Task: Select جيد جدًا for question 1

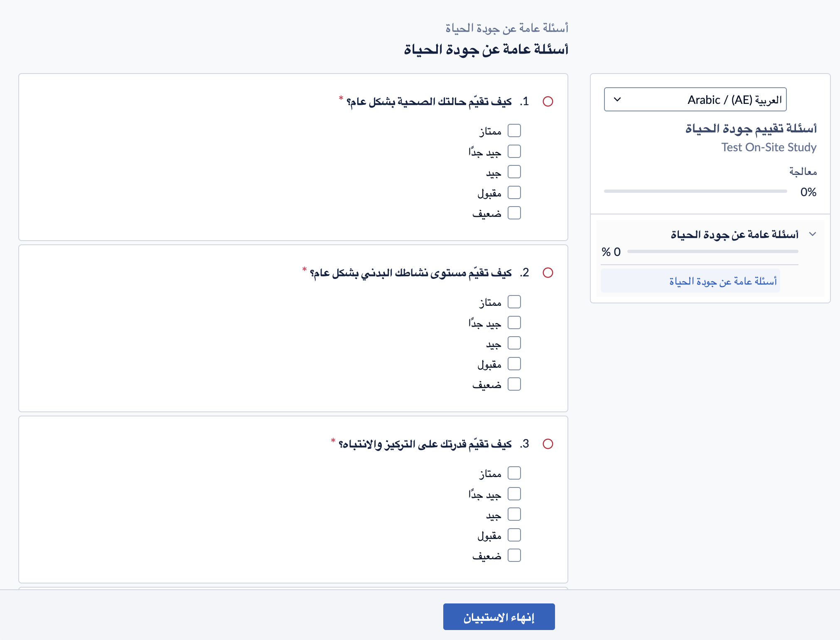Action: point(514,151)
